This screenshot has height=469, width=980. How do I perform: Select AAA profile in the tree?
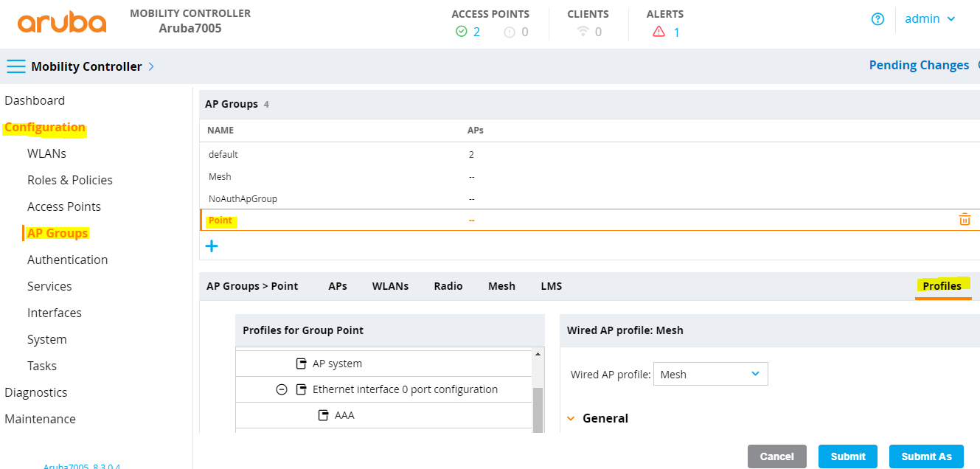coord(344,415)
